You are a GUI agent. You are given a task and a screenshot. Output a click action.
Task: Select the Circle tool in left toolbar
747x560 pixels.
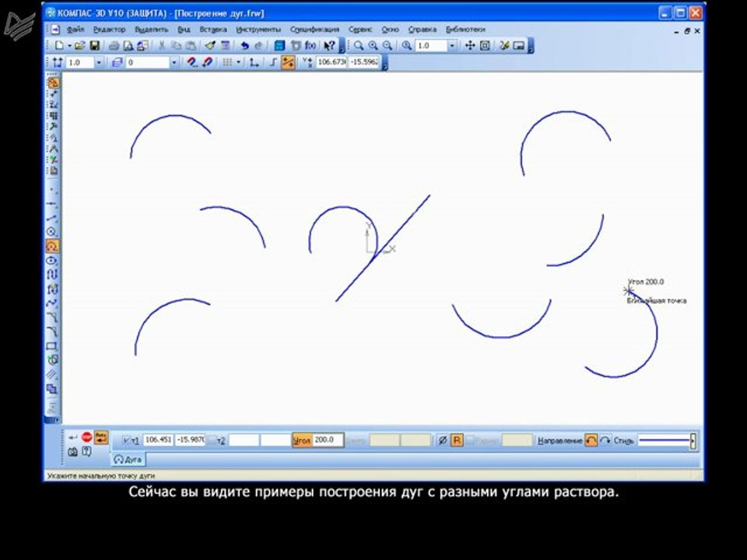[x=52, y=232]
